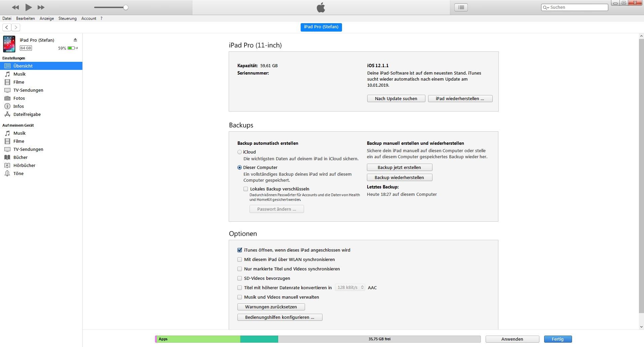
Task: Open the Anzeige menu
Action: point(47,18)
